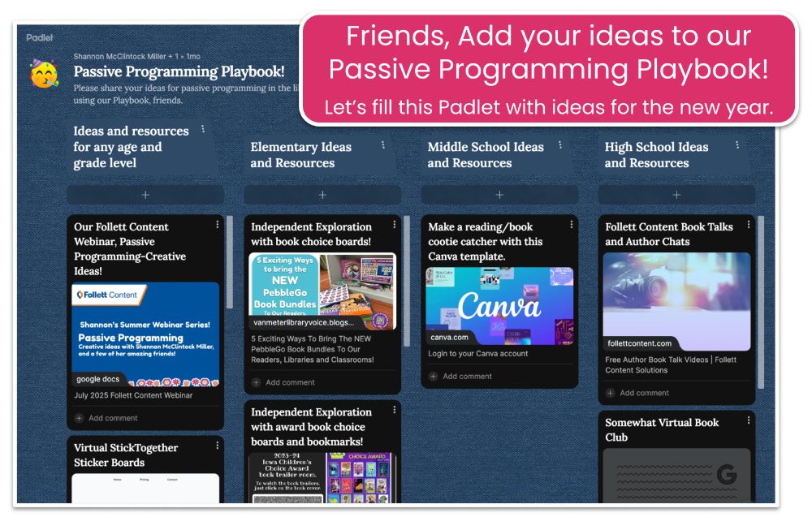Click the Padlet logo
The width and height of the screenshot is (812, 517).
[39, 37]
